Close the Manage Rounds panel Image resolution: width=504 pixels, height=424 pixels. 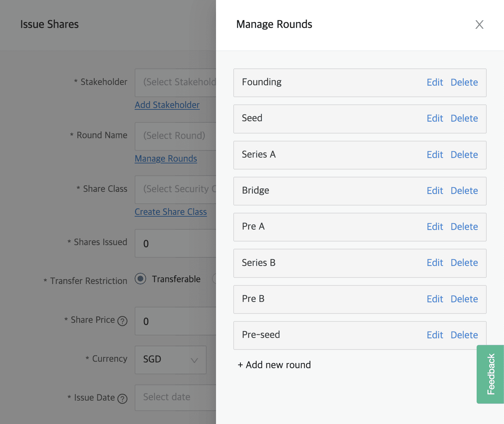click(x=480, y=24)
